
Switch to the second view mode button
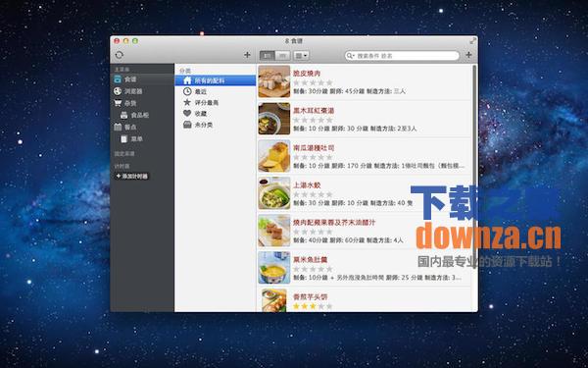[283, 55]
